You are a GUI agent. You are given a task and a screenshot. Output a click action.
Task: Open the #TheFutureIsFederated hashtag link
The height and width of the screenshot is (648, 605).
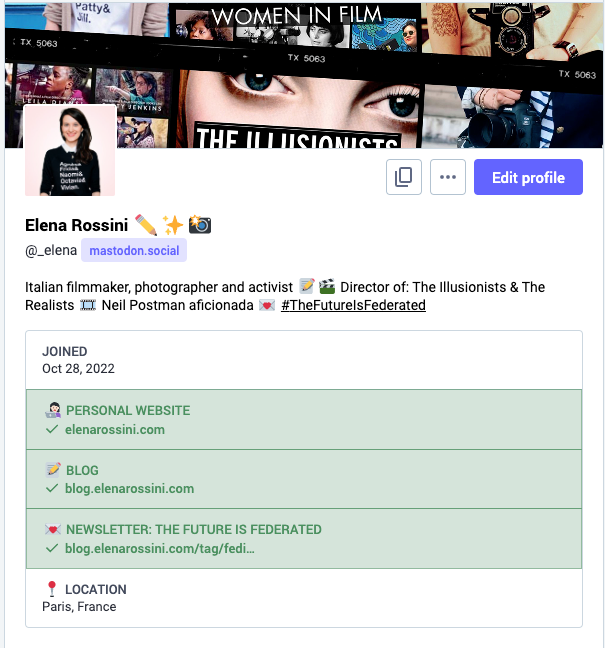click(x=353, y=305)
